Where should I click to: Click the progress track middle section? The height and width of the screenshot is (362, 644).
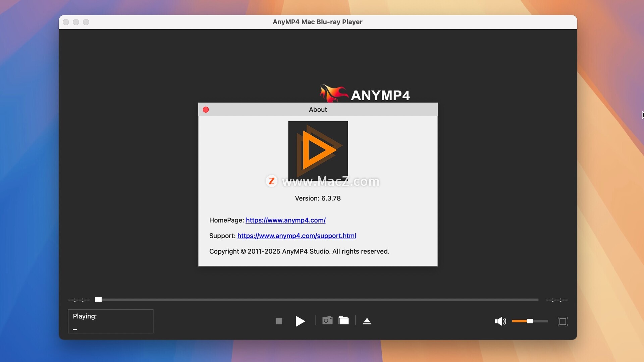pos(317,299)
